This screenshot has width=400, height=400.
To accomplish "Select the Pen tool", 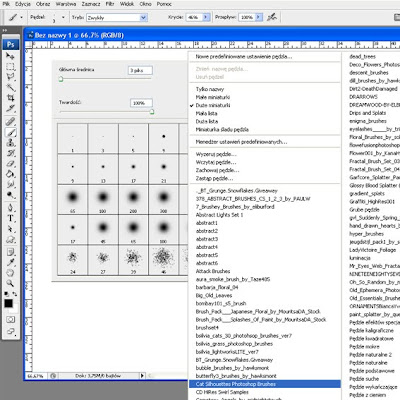I will click(10, 208).
